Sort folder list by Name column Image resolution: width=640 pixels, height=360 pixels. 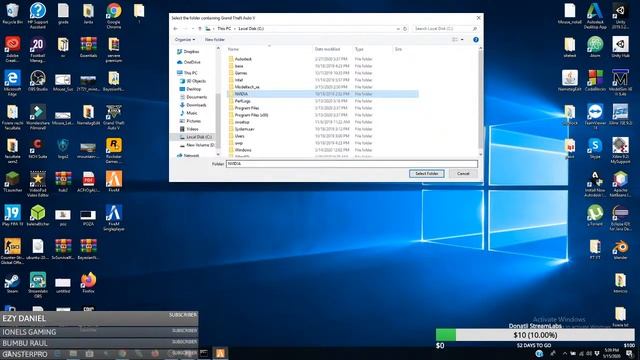coord(269,49)
